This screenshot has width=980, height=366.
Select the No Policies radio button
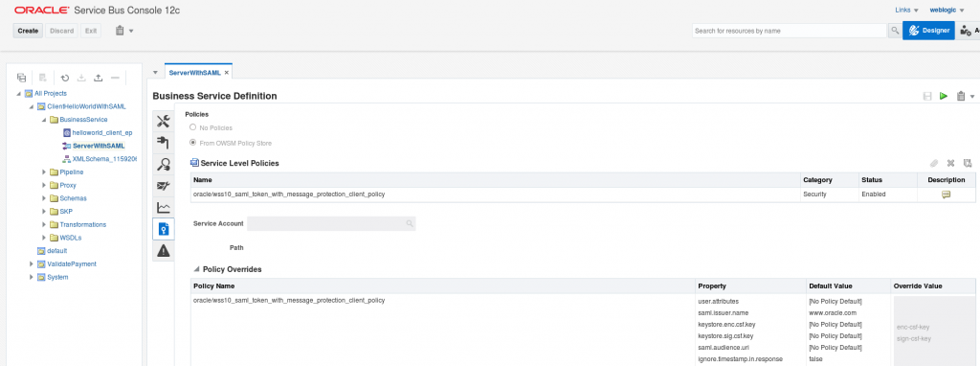point(193,127)
